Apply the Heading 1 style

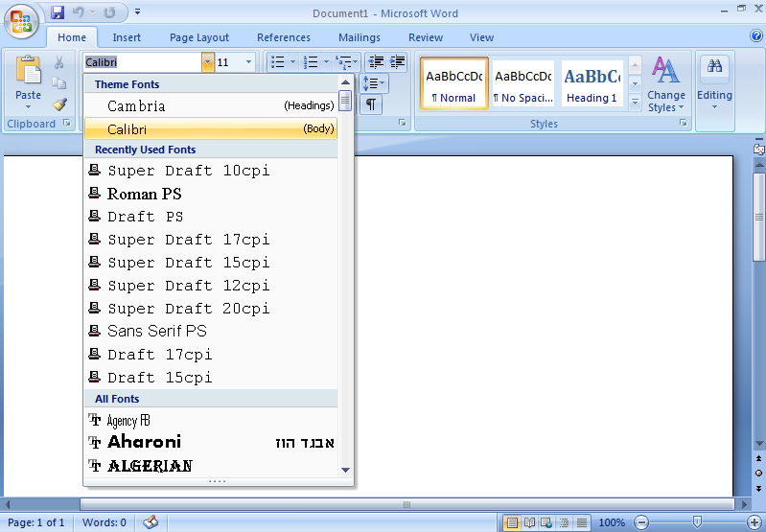[x=592, y=83]
